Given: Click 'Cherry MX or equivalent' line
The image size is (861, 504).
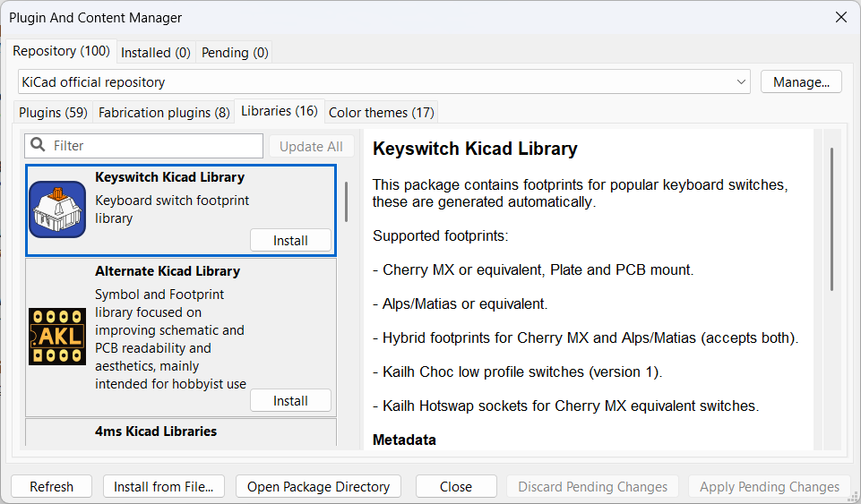Looking at the screenshot, I should [x=533, y=269].
